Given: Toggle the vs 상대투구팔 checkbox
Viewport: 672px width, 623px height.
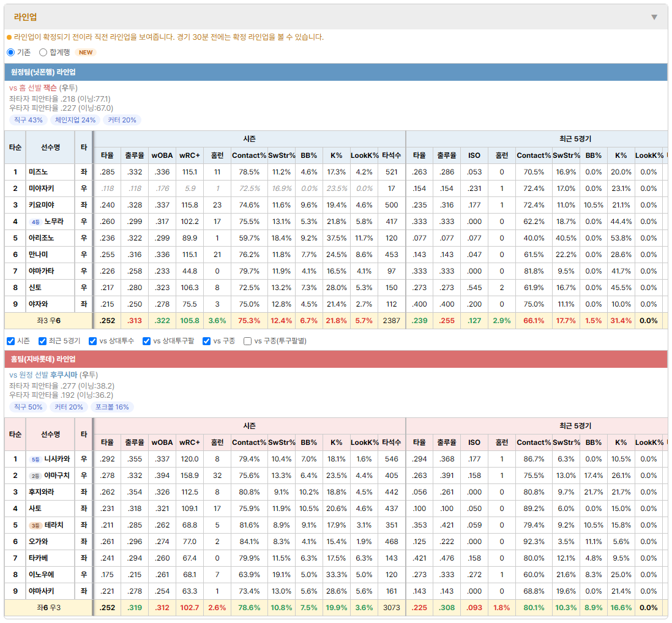Looking at the screenshot, I should click(x=146, y=341).
